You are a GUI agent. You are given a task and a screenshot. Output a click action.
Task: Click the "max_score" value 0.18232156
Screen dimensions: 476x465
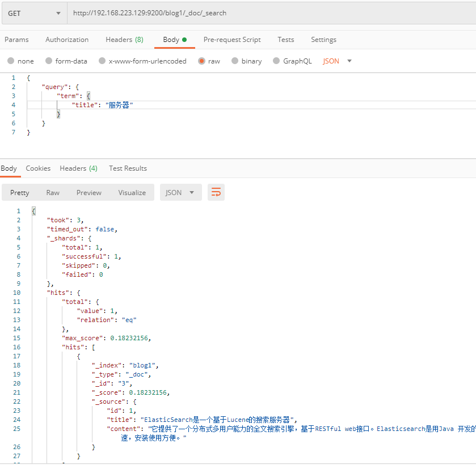coord(129,338)
